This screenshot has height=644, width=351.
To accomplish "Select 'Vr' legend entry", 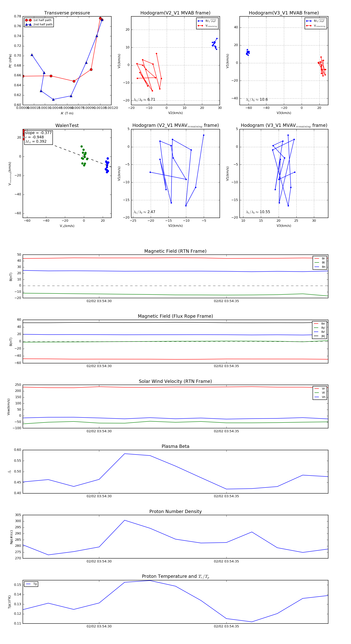I will pos(320,389).
